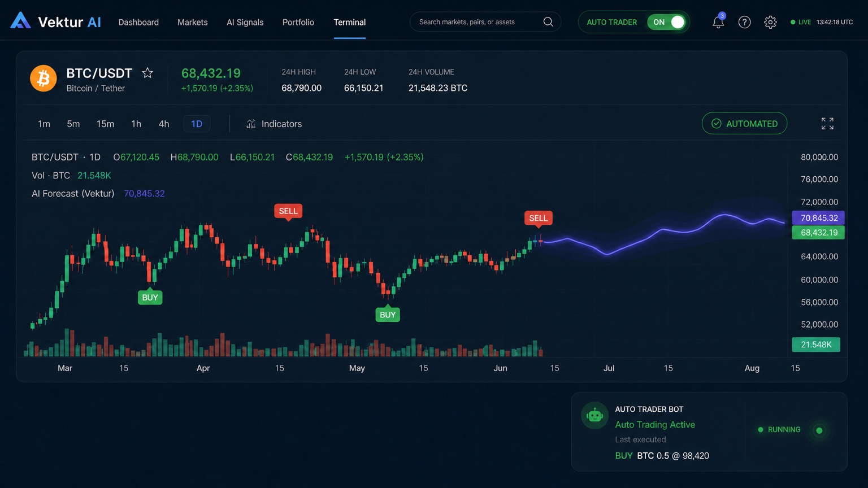The image size is (868, 488).
Task: Click the LIVE status indicator
Action: point(801,22)
